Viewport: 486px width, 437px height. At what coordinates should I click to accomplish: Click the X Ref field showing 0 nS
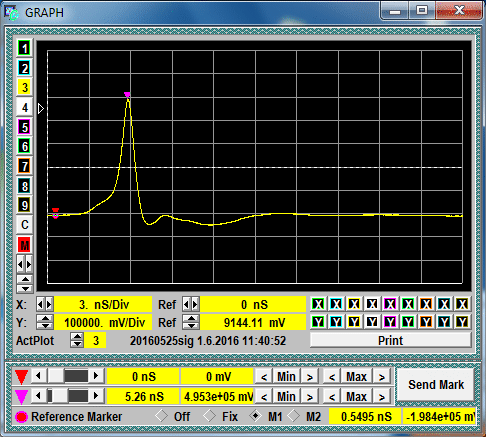(x=253, y=305)
